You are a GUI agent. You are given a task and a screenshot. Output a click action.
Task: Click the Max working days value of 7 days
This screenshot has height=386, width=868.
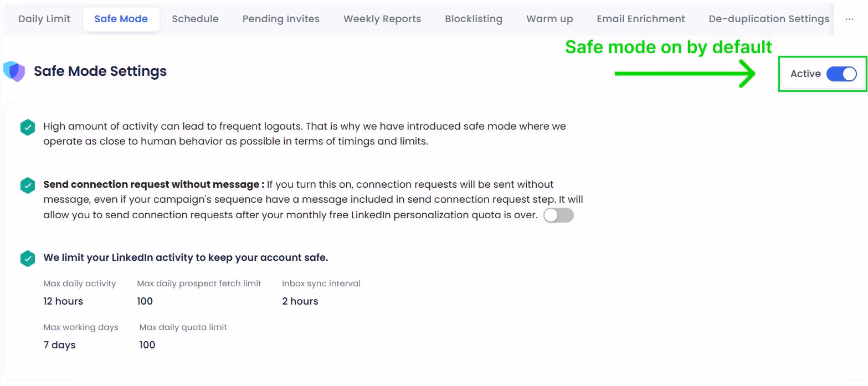pyautogui.click(x=59, y=344)
